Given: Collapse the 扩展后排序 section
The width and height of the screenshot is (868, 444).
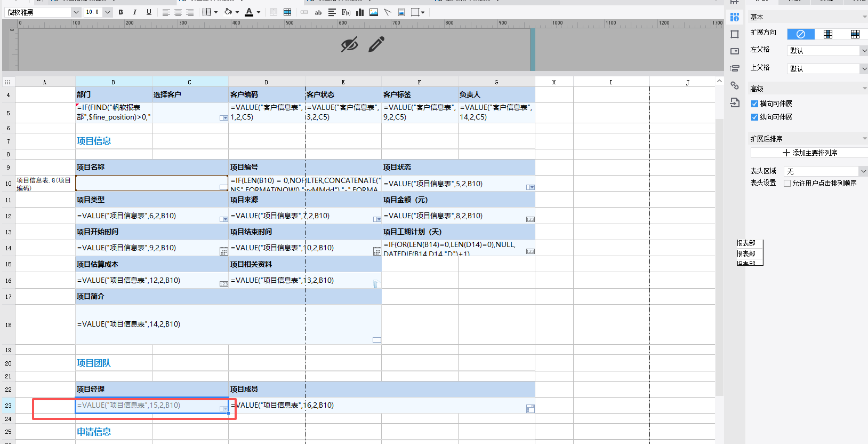Looking at the screenshot, I should point(864,139).
